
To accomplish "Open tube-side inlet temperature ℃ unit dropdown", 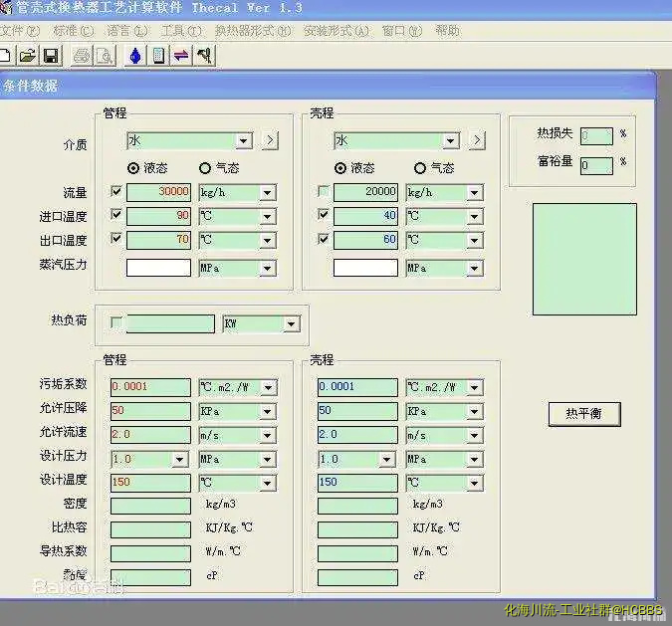I will click(x=267, y=216).
